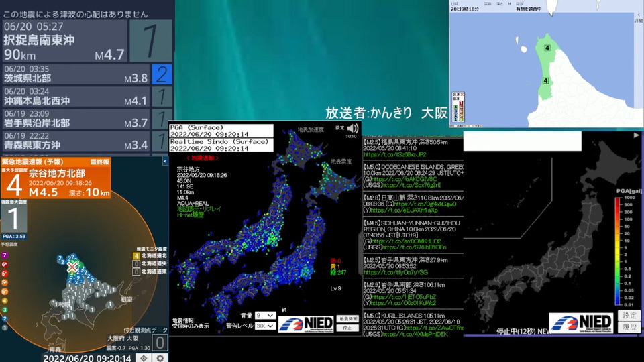Click the NIED logo in the PGA Surface window

pyautogui.click(x=306, y=323)
